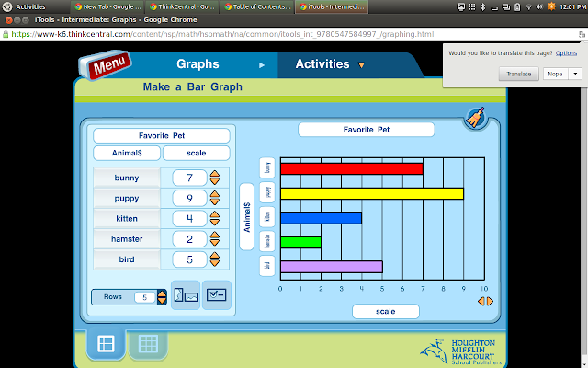Click the bird category name cell
The width and height of the screenshot is (588, 368).
(x=127, y=259)
